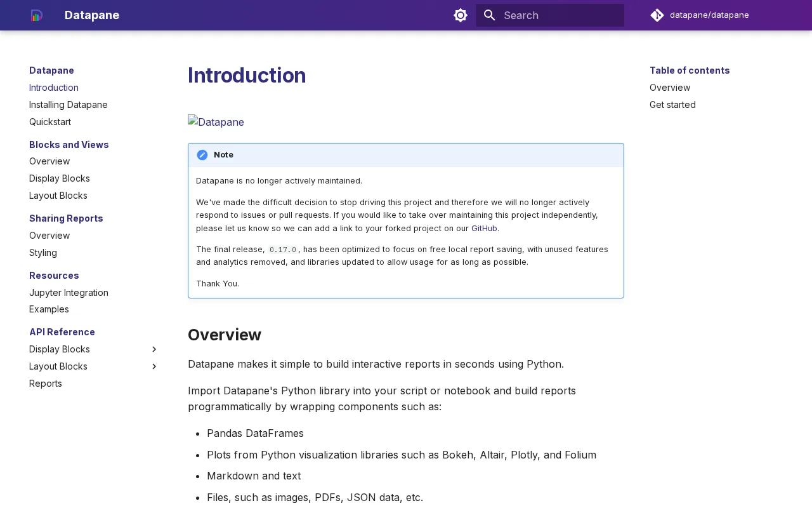812x508 pixels.
Task: Click the Note pencil icon
Action: tap(202, 155)
